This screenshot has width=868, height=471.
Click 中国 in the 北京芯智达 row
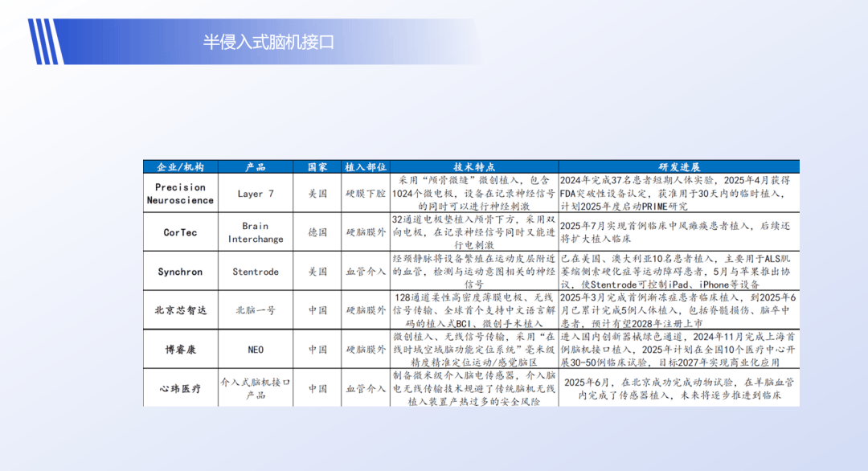coord(317,310)
